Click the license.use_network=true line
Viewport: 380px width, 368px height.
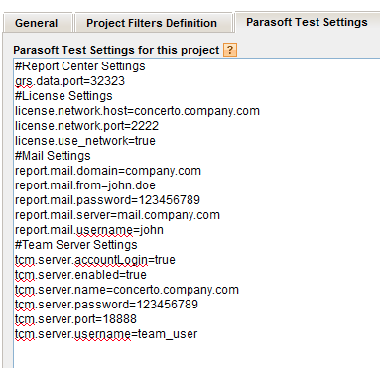click(x=85, y=141)
